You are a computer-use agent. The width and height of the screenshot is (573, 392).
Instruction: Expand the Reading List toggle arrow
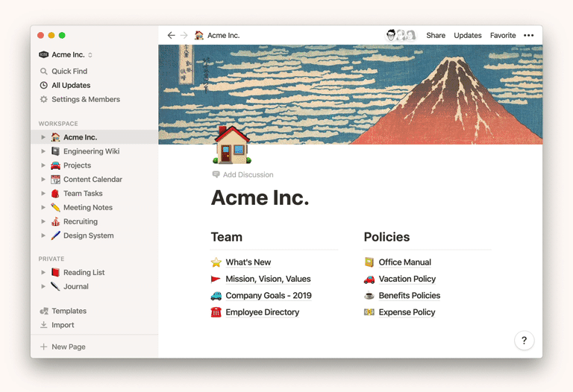(x=43, y=273)
